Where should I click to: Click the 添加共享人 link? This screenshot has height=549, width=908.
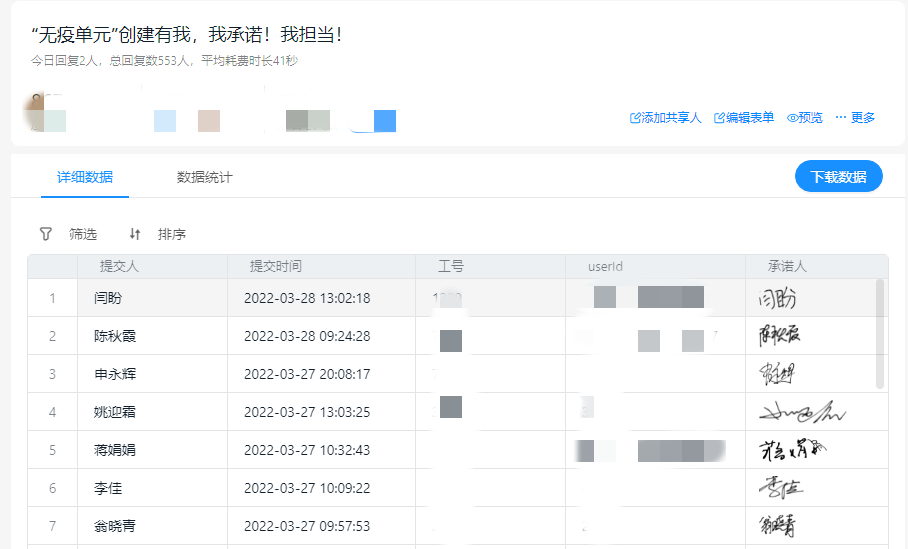[x=671, y=118]
